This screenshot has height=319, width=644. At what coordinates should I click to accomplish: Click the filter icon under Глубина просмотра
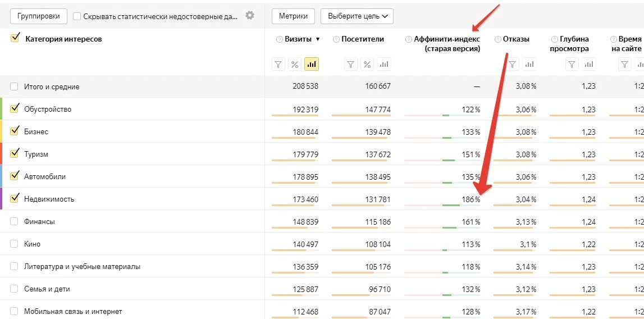(572, 65)
